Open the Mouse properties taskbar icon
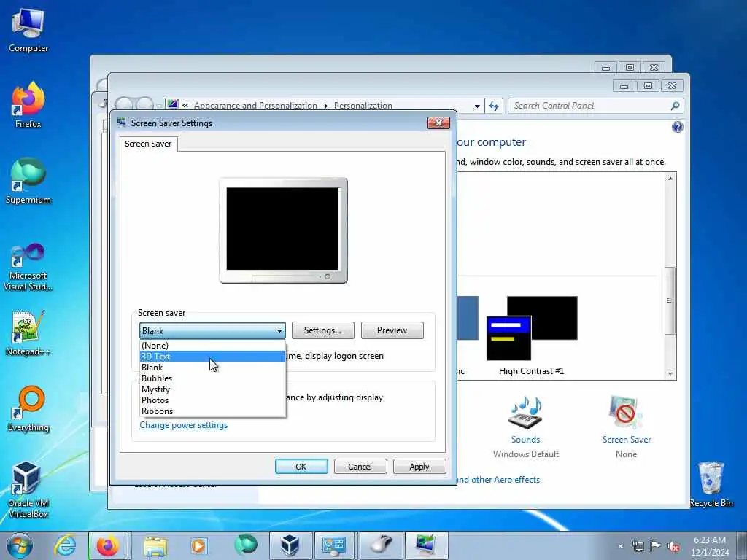Image resolution: width=747 pixels, height=560 pixels. click(380, 545)
